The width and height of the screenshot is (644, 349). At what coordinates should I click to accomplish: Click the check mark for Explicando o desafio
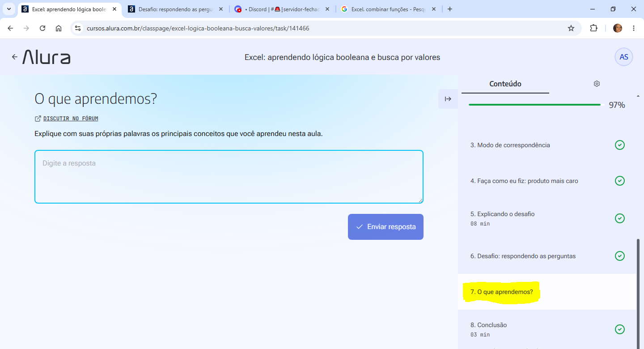pyautogui.click(x=620, y=218)
